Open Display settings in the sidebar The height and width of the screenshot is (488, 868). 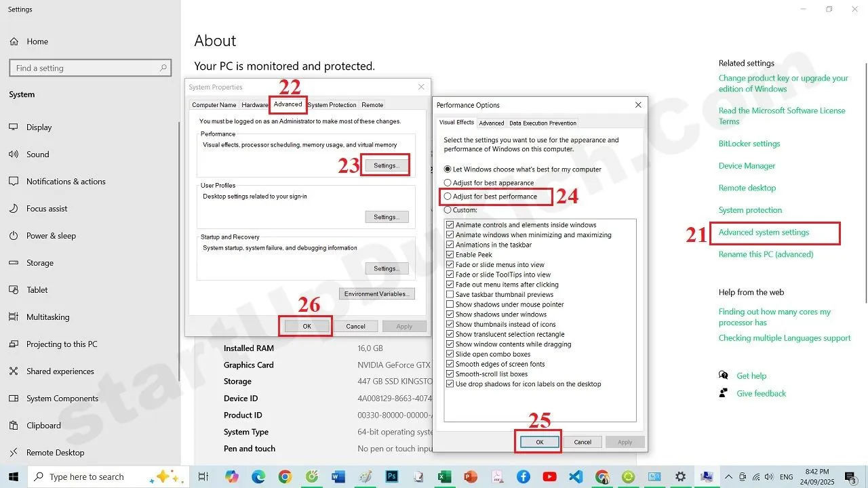pyautogui.click(x=39, y=127)
